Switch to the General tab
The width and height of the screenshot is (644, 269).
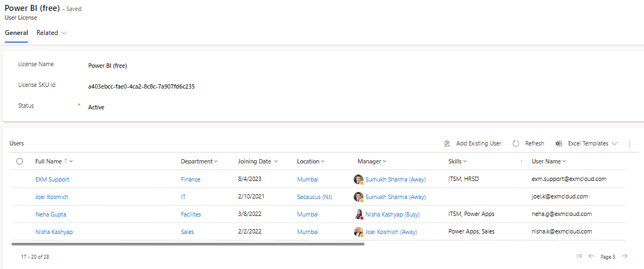(x=16, y=33)
